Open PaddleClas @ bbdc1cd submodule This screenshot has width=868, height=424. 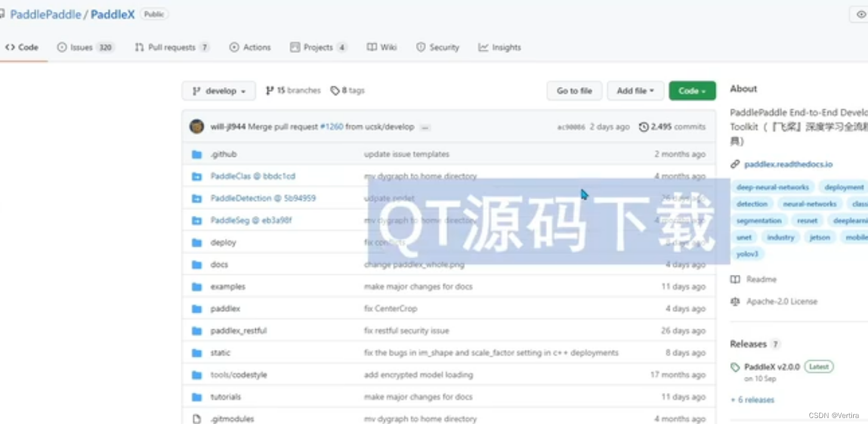point(253,177)
